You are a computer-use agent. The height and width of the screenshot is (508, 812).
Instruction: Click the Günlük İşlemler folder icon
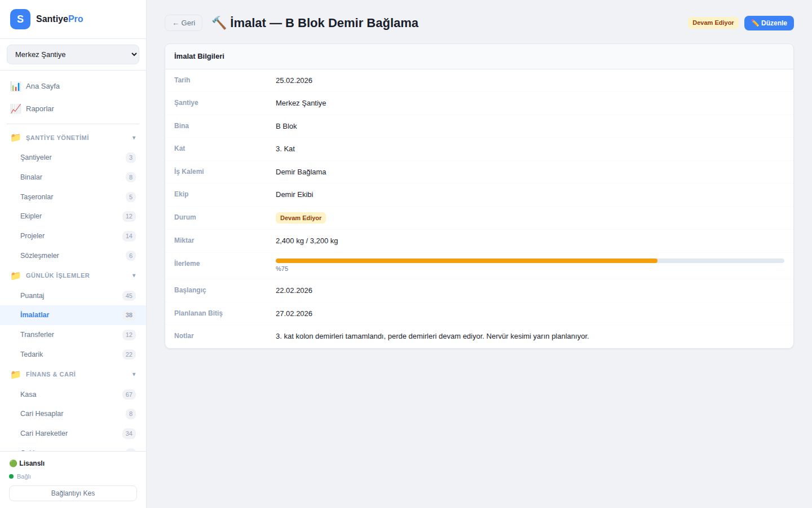pyautogui.click(x=16, y=275)
